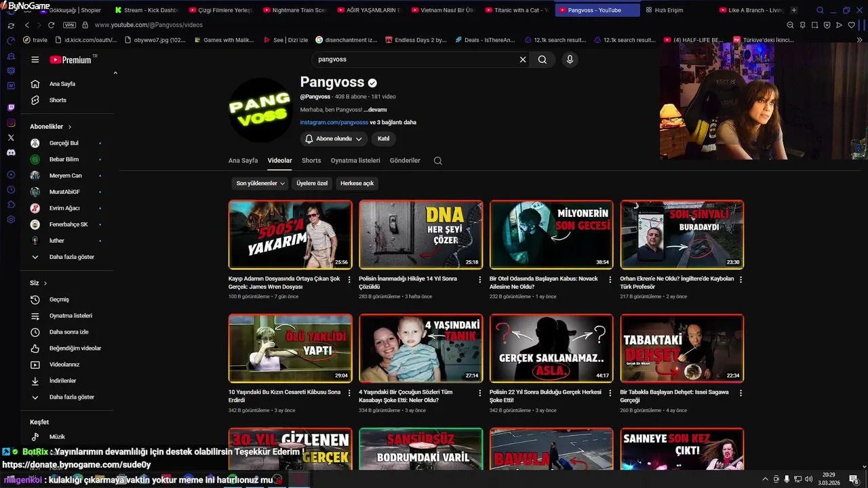Open history clock icon in the browser sidebar

pos(11,190)
